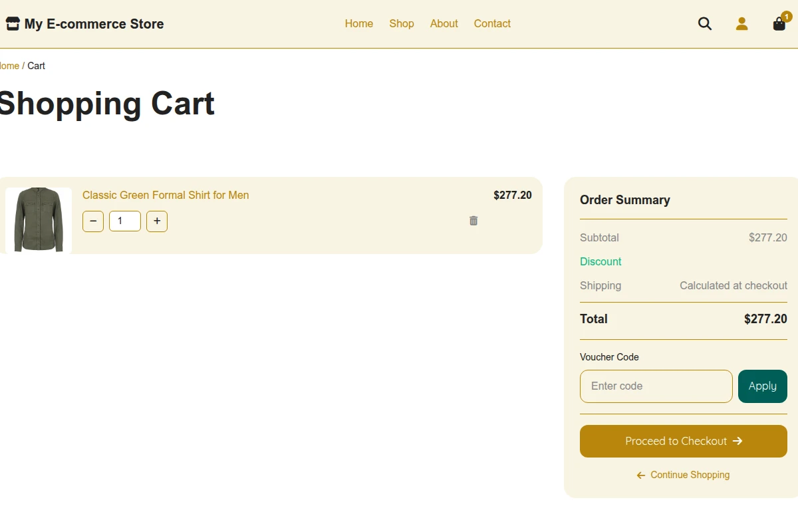
Task: Open the Shop menu item
Action: point(402,24)
